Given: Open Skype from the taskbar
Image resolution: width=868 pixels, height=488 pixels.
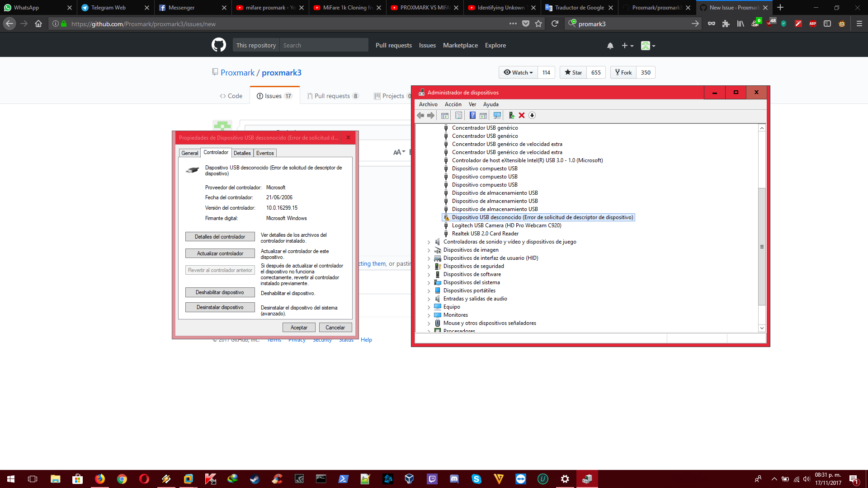Looking at the screenshot, I should (476, 479).
